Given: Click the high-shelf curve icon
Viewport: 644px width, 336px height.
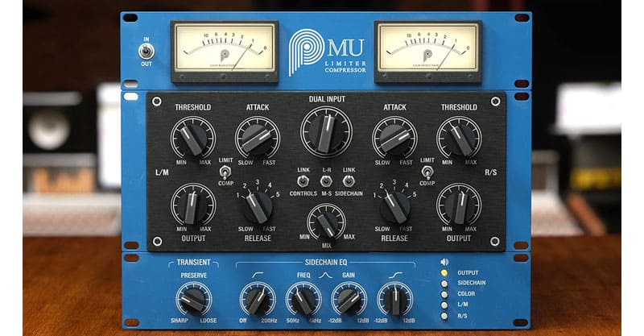Looking at the screenshot, I should (x=395, y=274).
